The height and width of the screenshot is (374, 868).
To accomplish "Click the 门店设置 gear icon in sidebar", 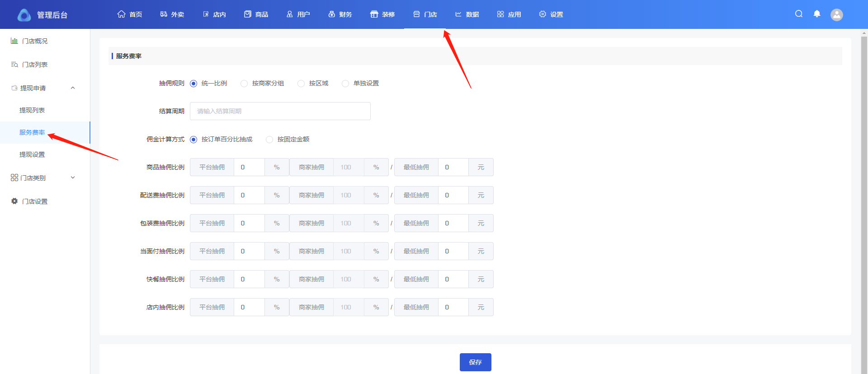I will coord(14,201).
